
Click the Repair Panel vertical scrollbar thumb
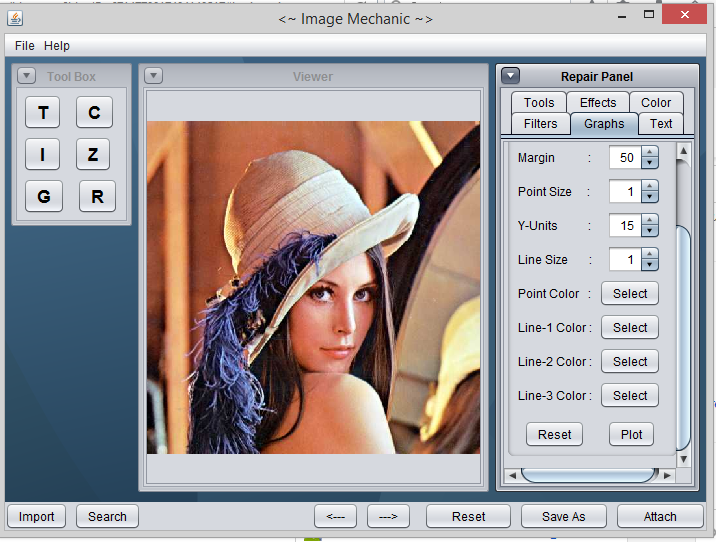coord(683,338)
